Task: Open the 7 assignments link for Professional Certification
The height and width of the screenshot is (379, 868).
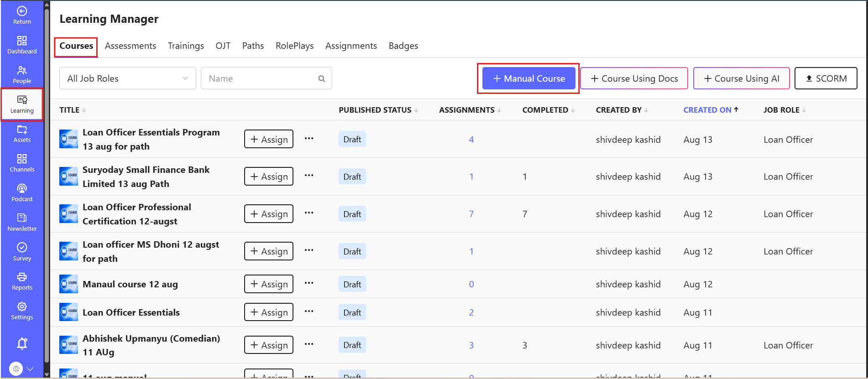Action: coord(471,214)
